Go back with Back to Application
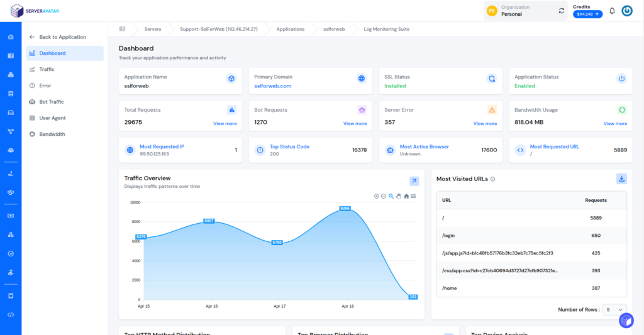This screenshot has width=644, height=335. (x=57, y=37)
